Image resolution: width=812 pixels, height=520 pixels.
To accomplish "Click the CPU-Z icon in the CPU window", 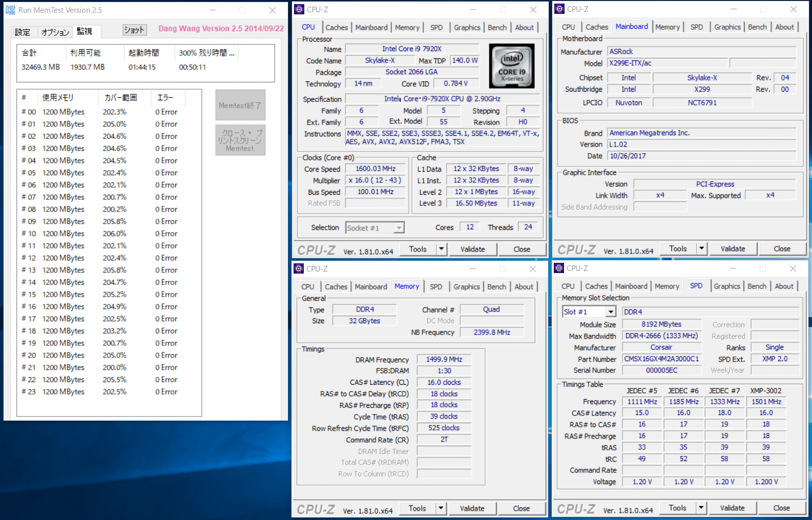I will 299,9.
